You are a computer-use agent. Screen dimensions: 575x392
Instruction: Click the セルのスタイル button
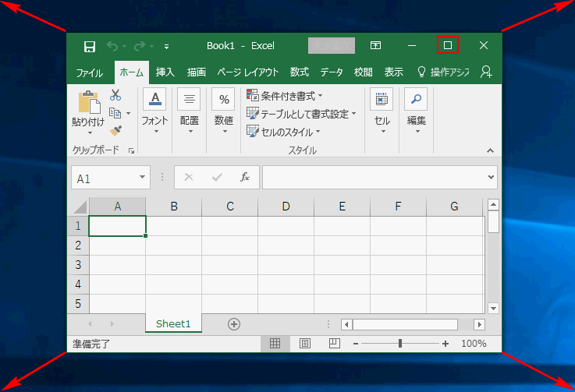click(284, 132)
